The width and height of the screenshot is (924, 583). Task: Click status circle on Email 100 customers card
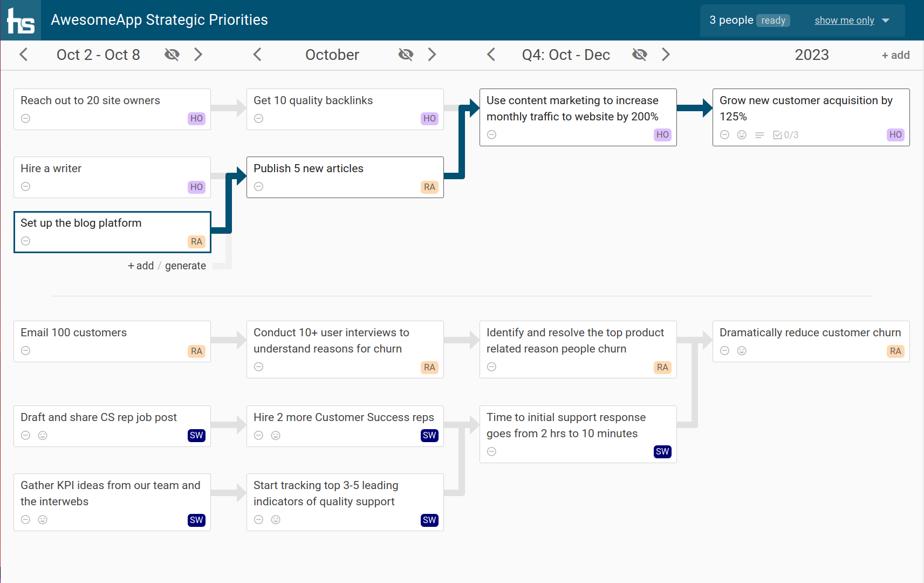(x=25, y=351)
